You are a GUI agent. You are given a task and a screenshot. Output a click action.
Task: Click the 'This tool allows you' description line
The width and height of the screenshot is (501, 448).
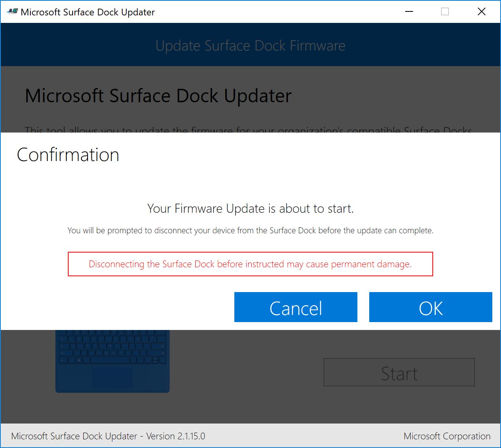pyautogui.click(x=248, y=129)
